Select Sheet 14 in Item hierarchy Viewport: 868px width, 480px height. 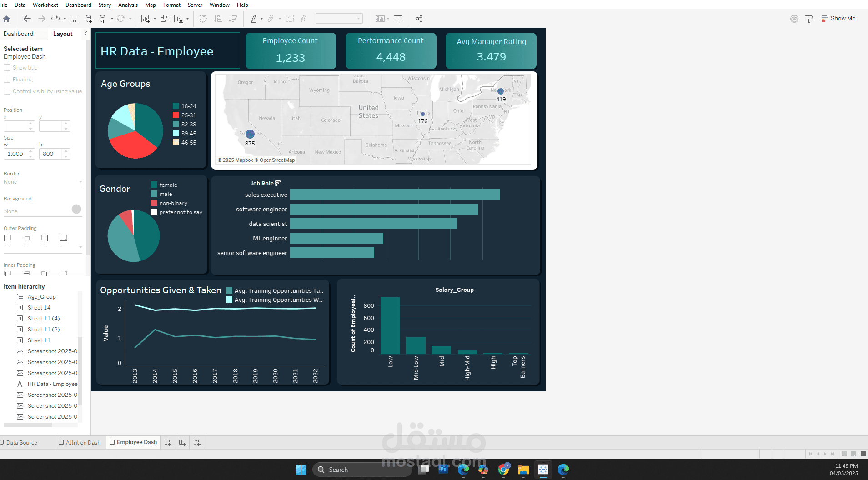(x=39, y=308)
